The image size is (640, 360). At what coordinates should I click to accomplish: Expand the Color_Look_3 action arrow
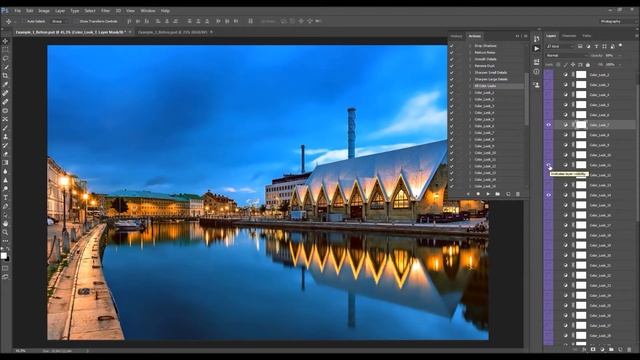pos(470,106)
